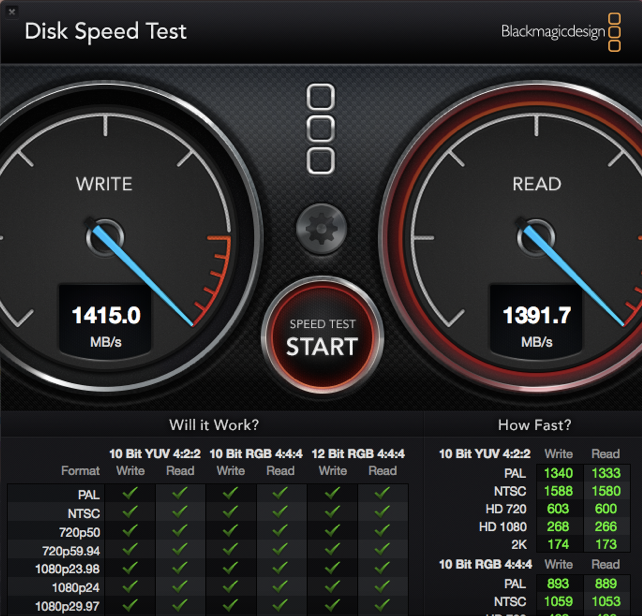Click the 1080p29.97 format row label
642x616 pixels.
point(68,606)
